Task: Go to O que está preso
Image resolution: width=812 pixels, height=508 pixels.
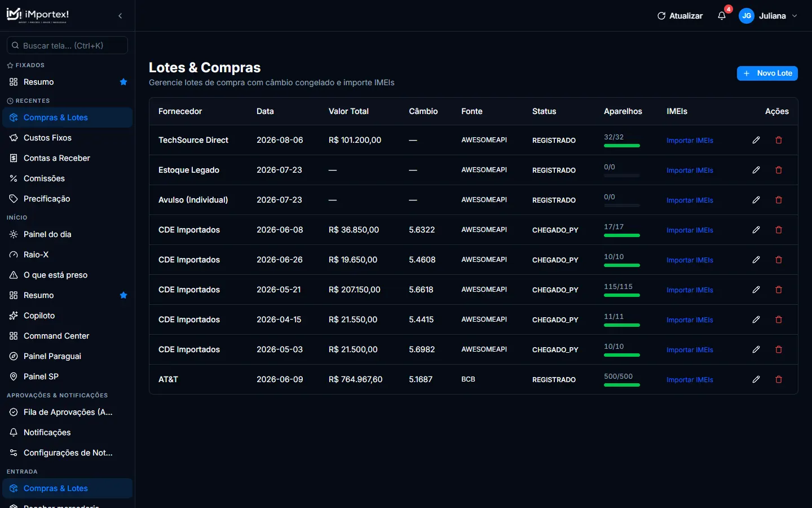Action: coord(67,275)
